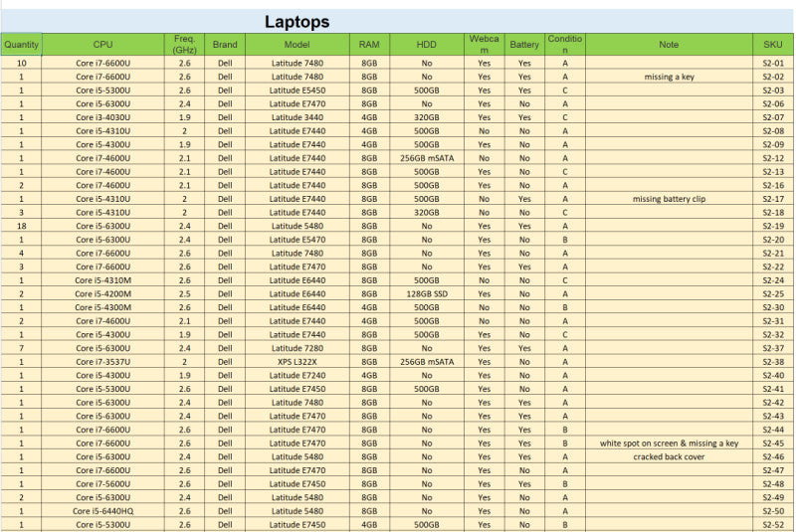This screenshot has width=796, height=532.
Task: Click Core i3-4030U CPU cell
Action: coord(103,117)
